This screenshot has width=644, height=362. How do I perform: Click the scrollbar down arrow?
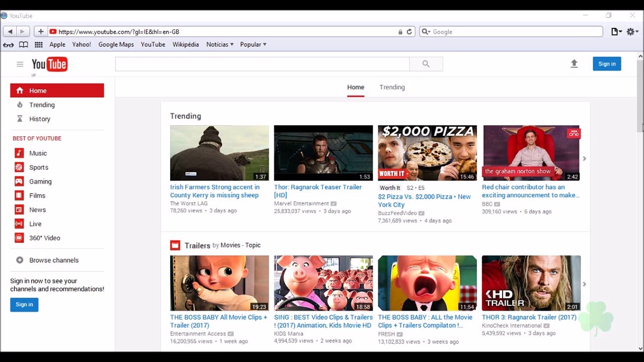(640, 348)
